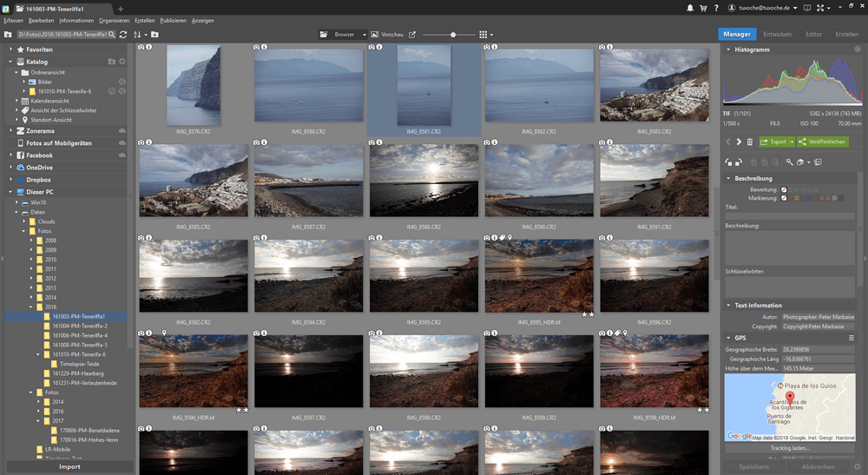Go to next image arrow in right panel
The height and width of the screenshot is (475, 868).
click(739, 142)
